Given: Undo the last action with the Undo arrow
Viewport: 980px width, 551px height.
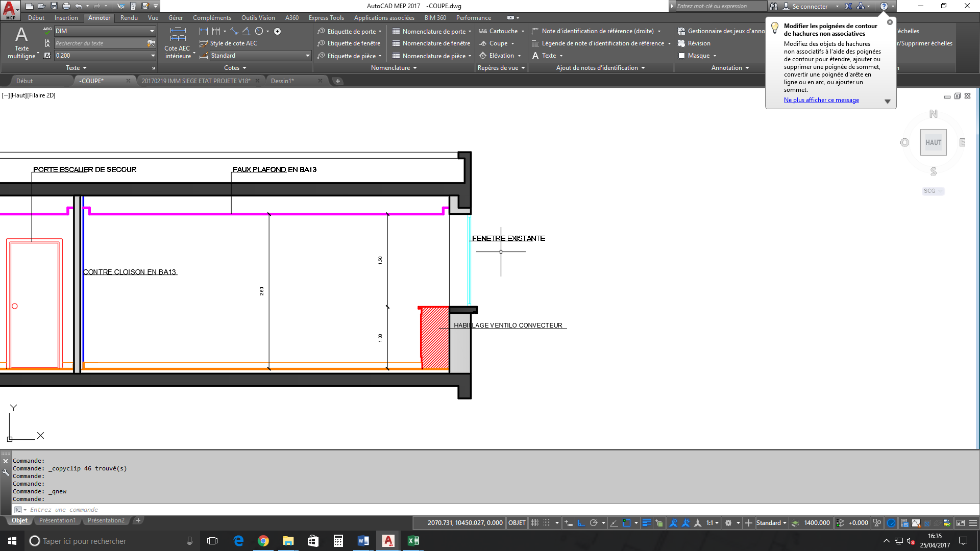Looking at the screenshot, I should click(x=79, y=6).
